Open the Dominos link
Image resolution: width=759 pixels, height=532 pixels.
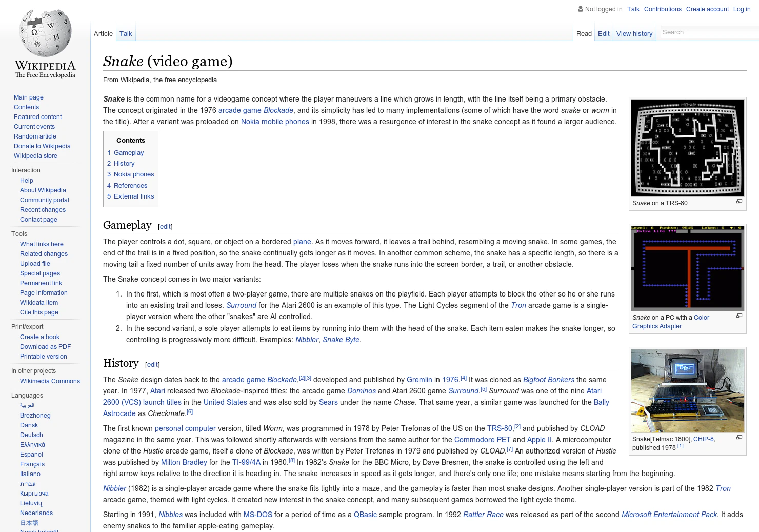click(362, 391)
